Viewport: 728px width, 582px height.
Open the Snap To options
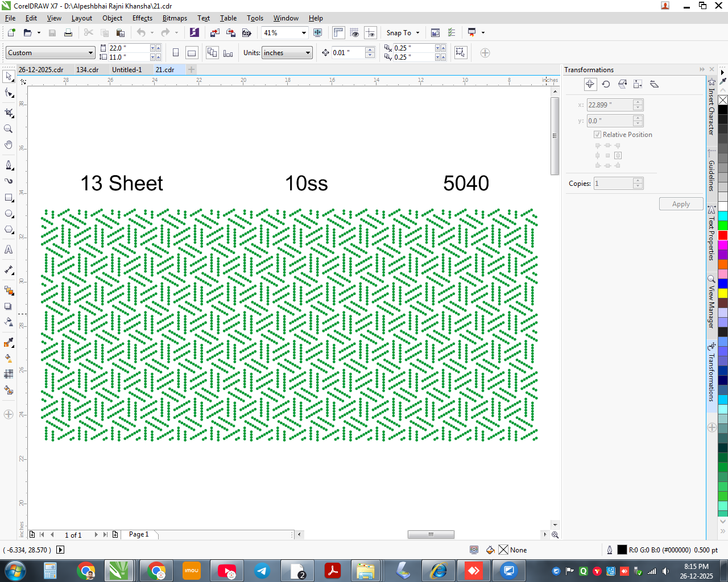(403, 33)
